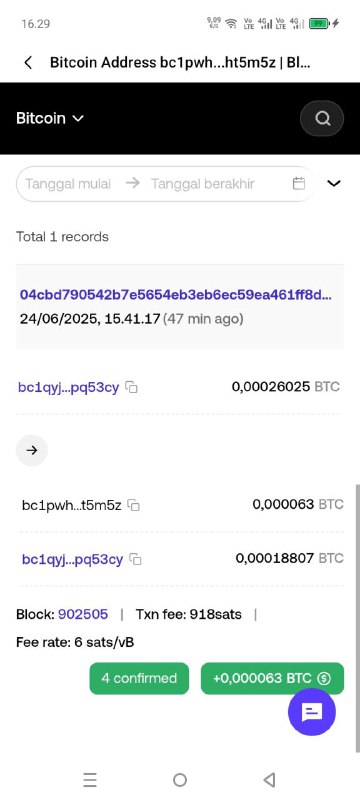Expand the Bitcoin network dropdown
The height and width of the screenshot is (800, 360).
pos(50,118)
